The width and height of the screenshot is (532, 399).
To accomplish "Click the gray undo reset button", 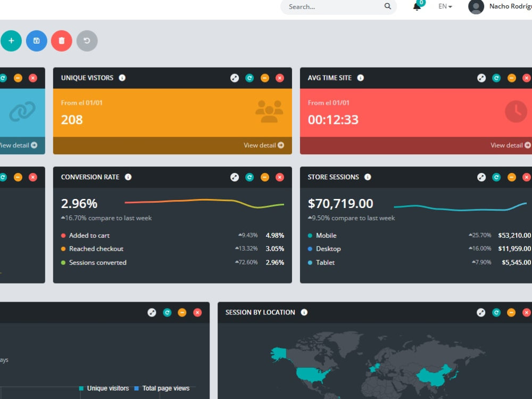I will point(87,41).
